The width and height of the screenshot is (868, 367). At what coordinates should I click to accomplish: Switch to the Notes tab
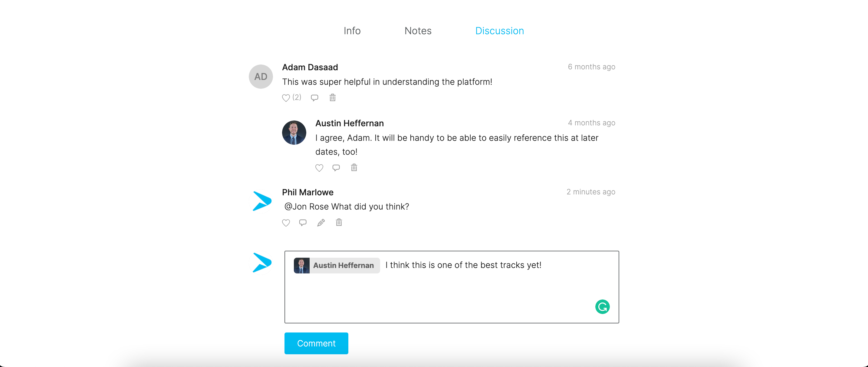pos(418,31)
